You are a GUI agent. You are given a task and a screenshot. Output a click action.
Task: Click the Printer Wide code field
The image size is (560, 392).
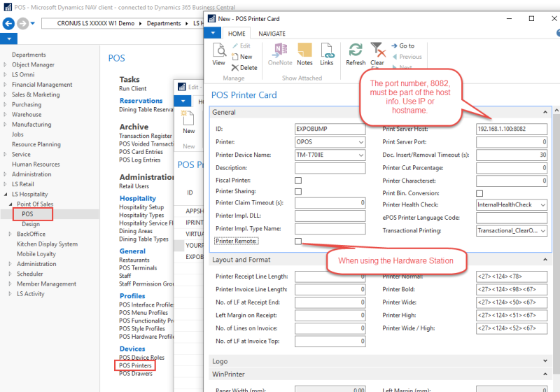pyautogui.click(x=512, y=302)
